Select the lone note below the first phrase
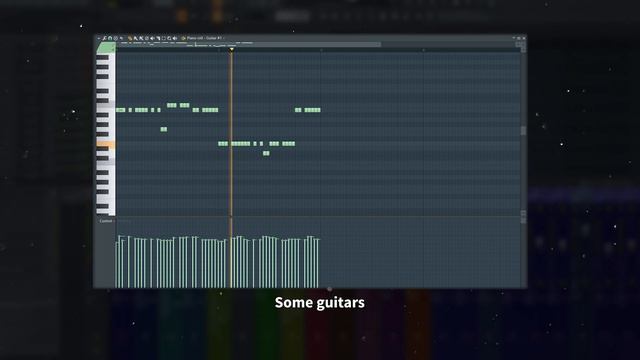640x360 pixels. (x=164, y=129)
